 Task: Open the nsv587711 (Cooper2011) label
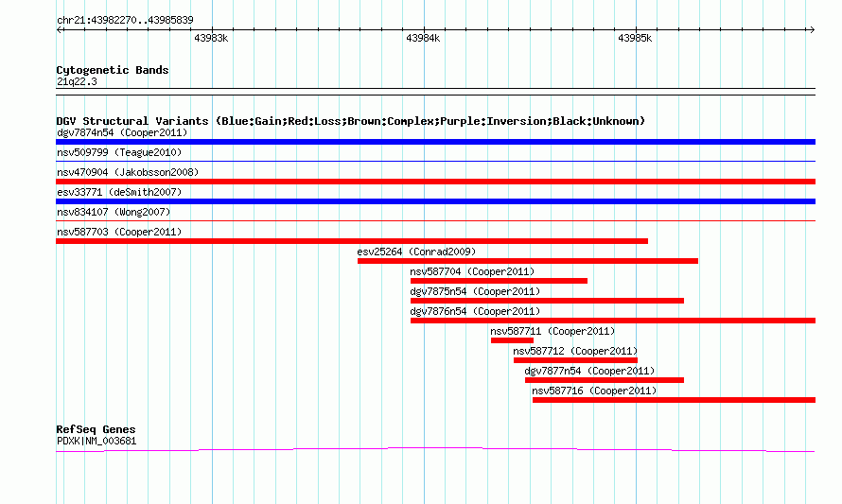(553, 331)
